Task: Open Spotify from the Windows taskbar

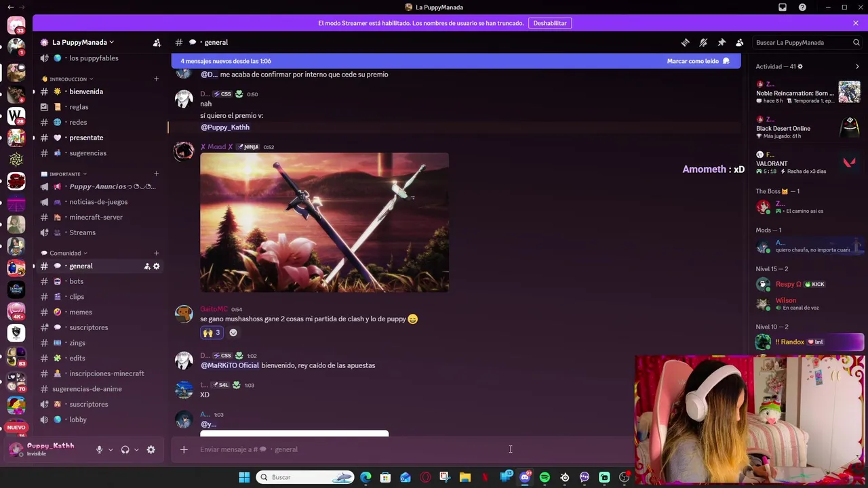Action: tap(545, 477)
